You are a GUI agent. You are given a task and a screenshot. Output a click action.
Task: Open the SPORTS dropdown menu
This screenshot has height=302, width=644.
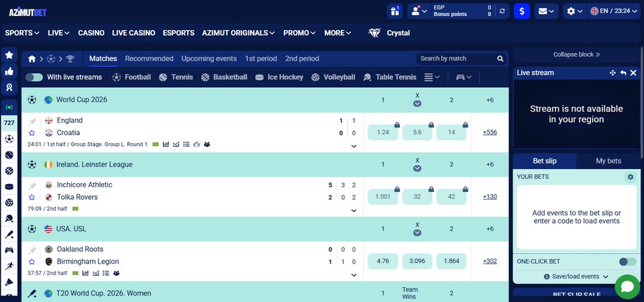pos(22,33)
